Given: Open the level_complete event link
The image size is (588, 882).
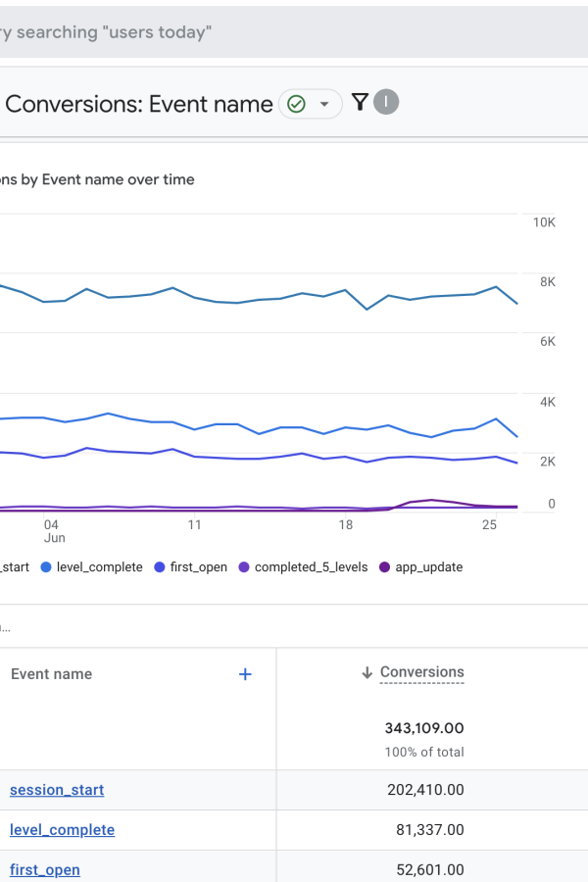Looking at the screenshot, I should [x=62, y=830].
